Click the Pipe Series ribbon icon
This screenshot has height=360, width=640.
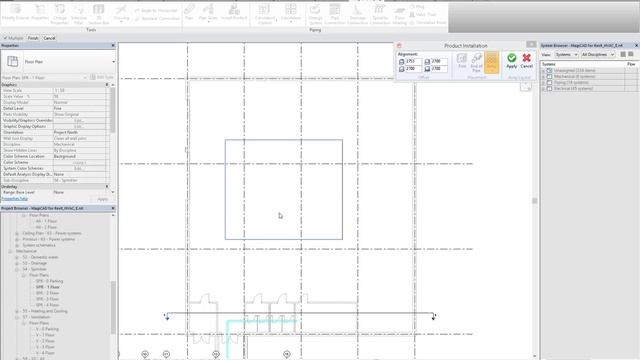pyautogui.click(x=208, y=12)
